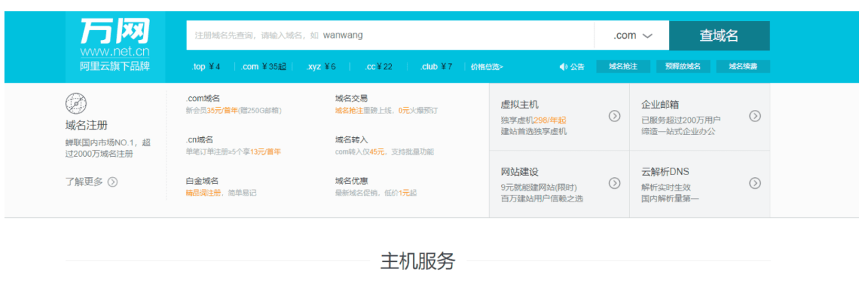Image resolution: width=868 pixels, height=281 pixels.
Task: Open the .com域名 item
Action: pos(203,98)
